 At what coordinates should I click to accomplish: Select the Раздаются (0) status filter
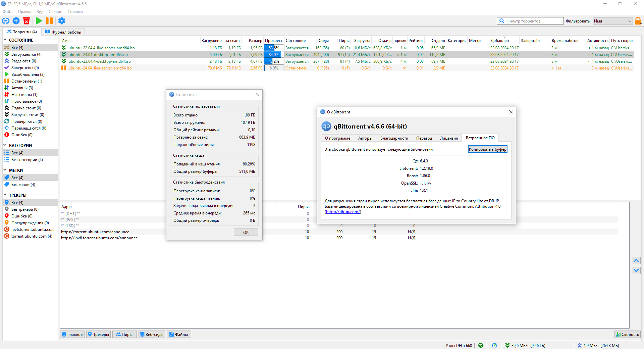coord(31,61)
